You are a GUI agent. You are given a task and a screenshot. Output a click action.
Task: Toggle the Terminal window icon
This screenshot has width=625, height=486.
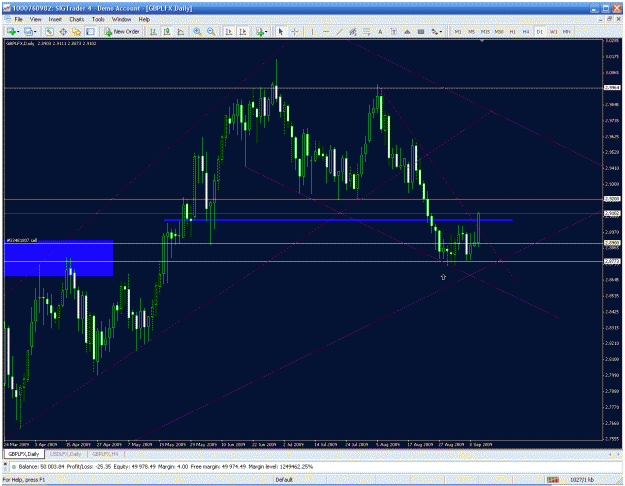(90, 31)
